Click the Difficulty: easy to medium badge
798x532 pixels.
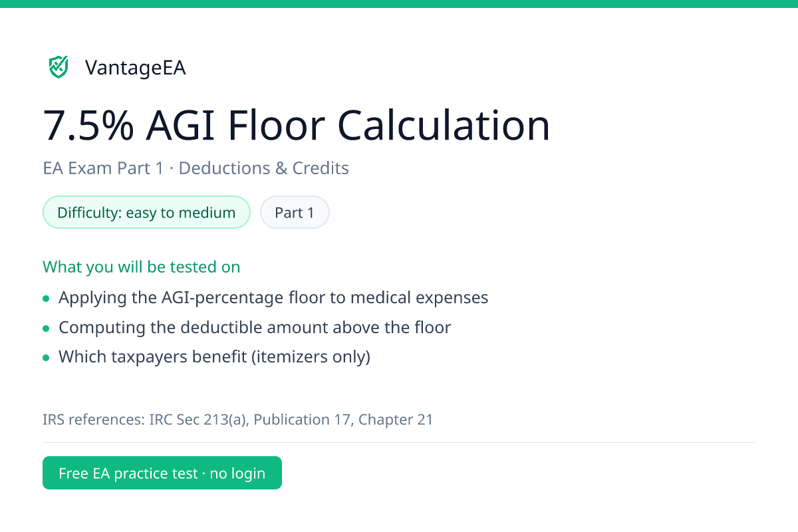point(146,213)
